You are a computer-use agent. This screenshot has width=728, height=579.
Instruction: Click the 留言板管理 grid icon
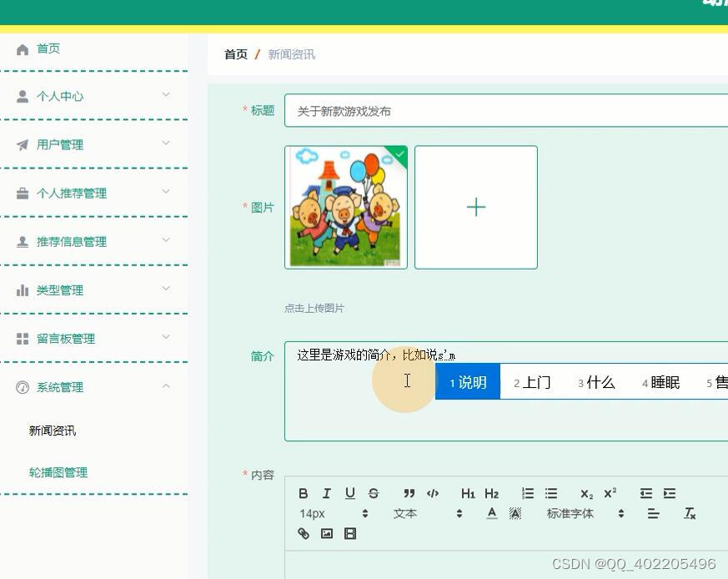coord(23,339)
